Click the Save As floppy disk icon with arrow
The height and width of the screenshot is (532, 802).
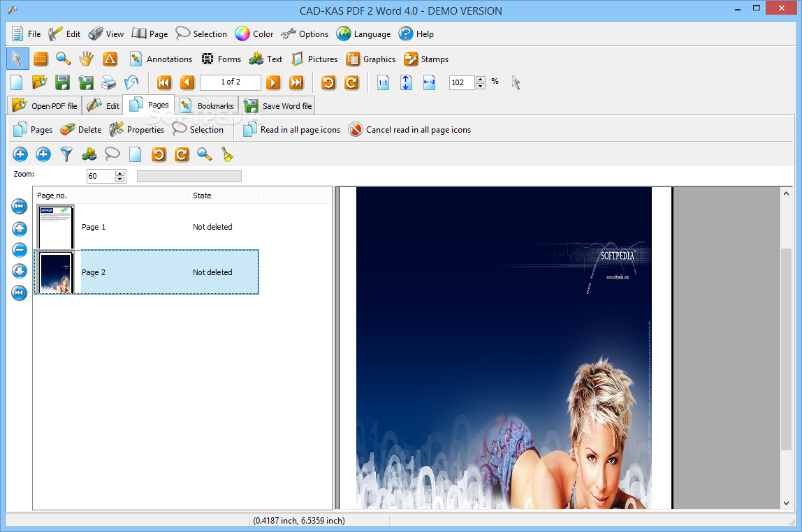pos(85,82)
